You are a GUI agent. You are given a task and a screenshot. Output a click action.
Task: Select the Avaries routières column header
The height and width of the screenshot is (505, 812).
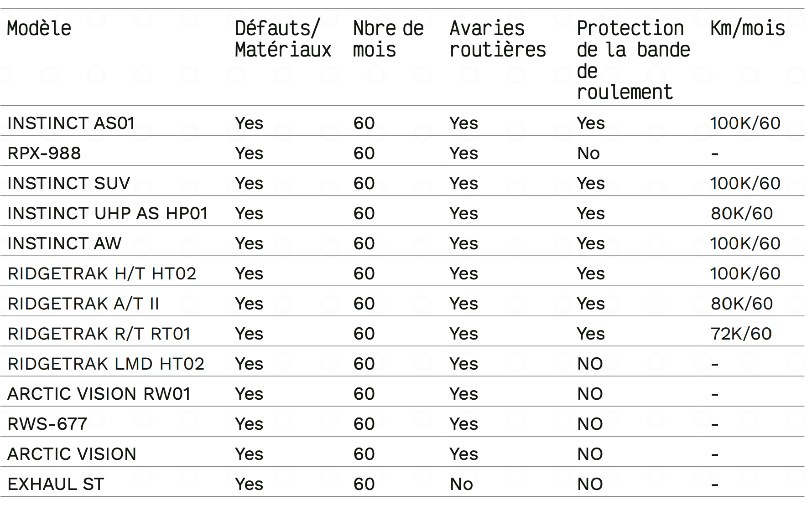(x=497, y=39)
